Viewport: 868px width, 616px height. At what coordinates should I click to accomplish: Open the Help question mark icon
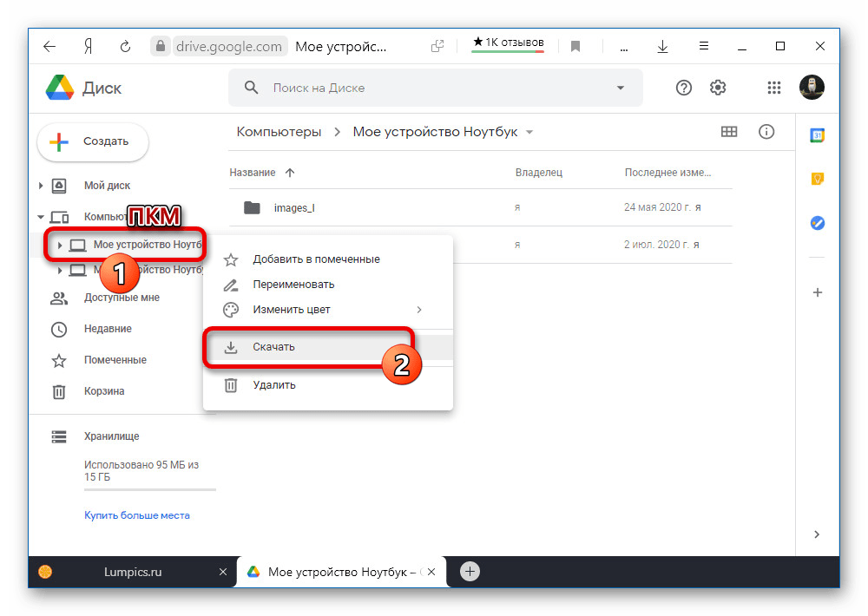pyautogui.click(x=684, y=88)
